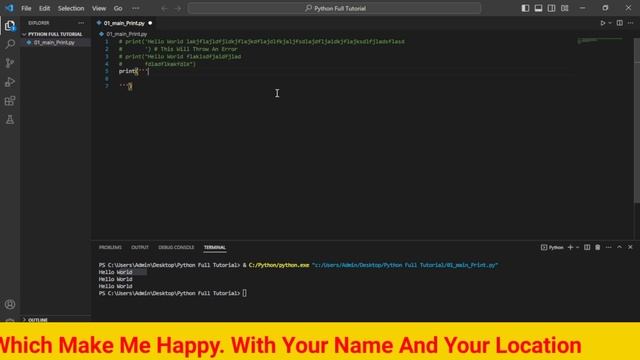
Task: Select the Python terminal profile label
Action: [552, 247]
